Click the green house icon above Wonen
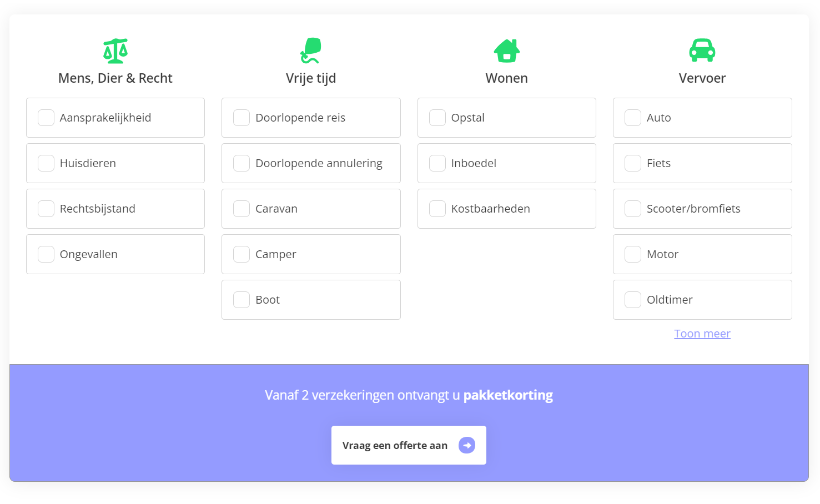 pyautogui.click(x=506, y=51)
